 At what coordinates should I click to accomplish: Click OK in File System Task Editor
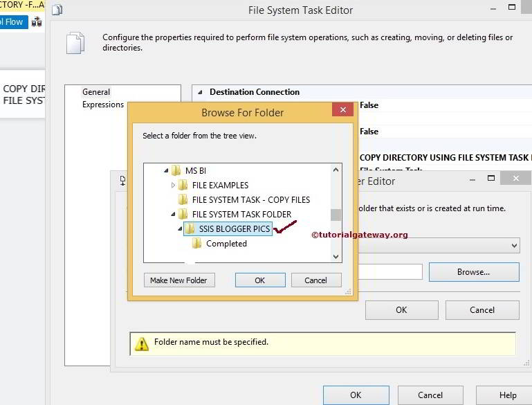pos(356,395)
